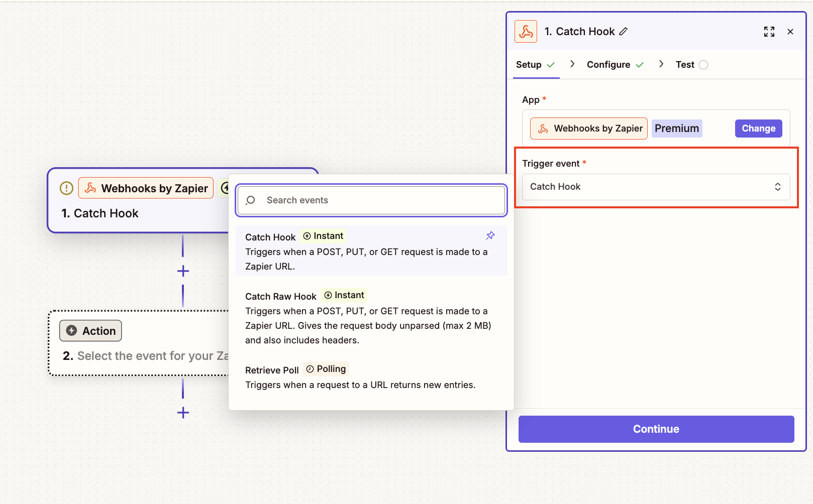Click the Change app button

click(759, 129)
